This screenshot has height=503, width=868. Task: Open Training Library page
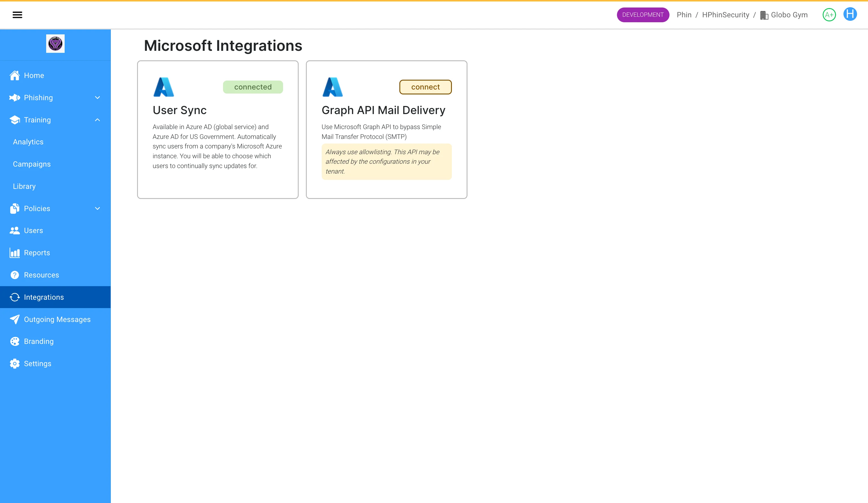point(55,187)
